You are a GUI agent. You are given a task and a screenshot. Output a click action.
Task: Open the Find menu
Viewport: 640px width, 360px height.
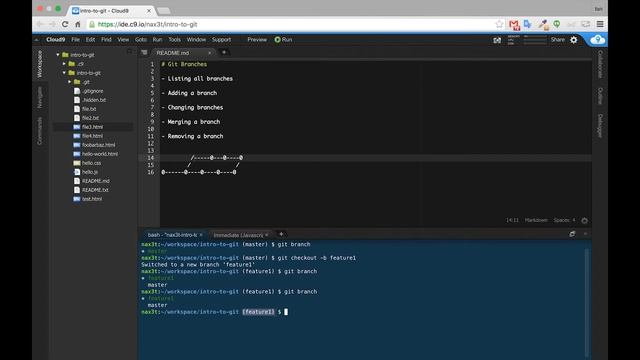(x=106, y=40)
